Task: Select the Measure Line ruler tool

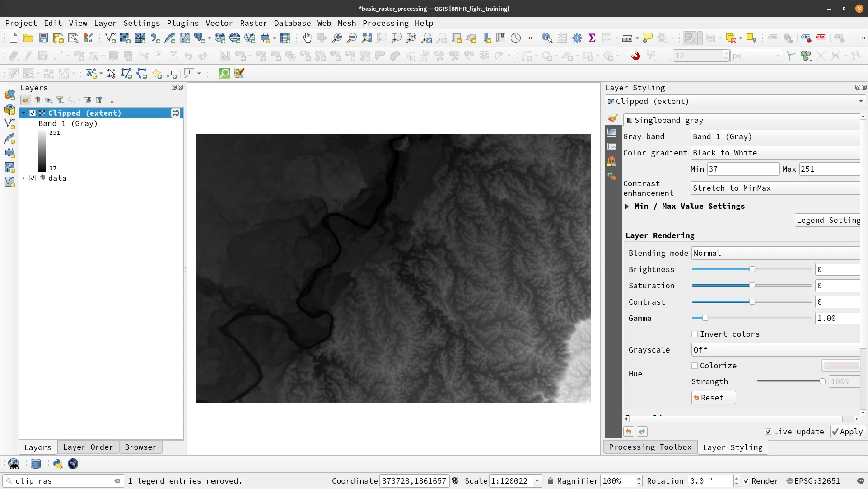Action: [x=627, y=38]
